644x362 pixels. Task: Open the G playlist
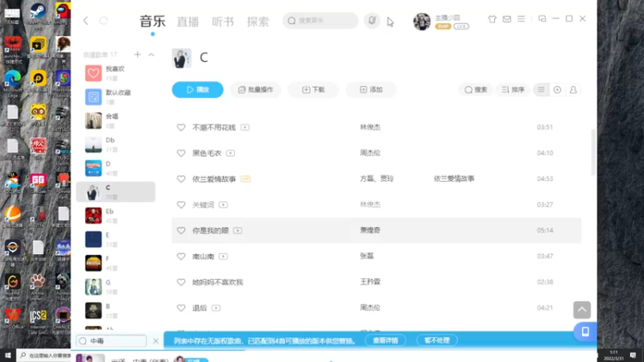click(116, 286)
